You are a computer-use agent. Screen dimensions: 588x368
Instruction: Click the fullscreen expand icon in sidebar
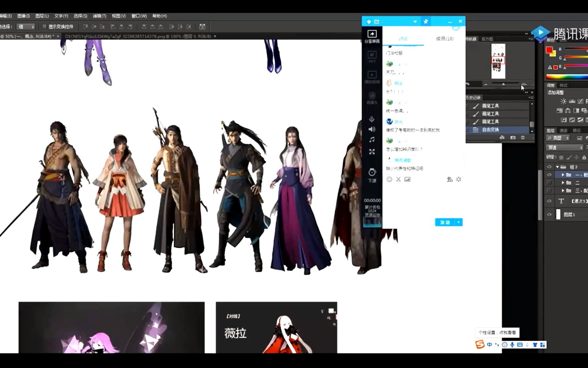[372, 152]
